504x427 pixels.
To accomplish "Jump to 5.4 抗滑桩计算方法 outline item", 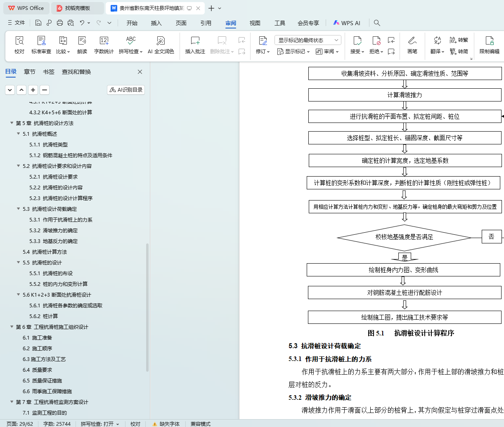I will click(x=45, y=252).
